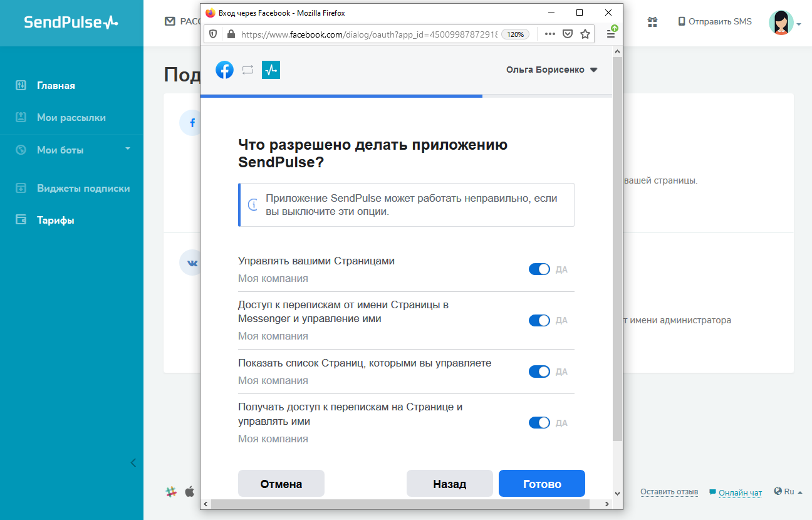Click the Facebook URL address field
The image size is (812, 520).
[x=370, y=34]
